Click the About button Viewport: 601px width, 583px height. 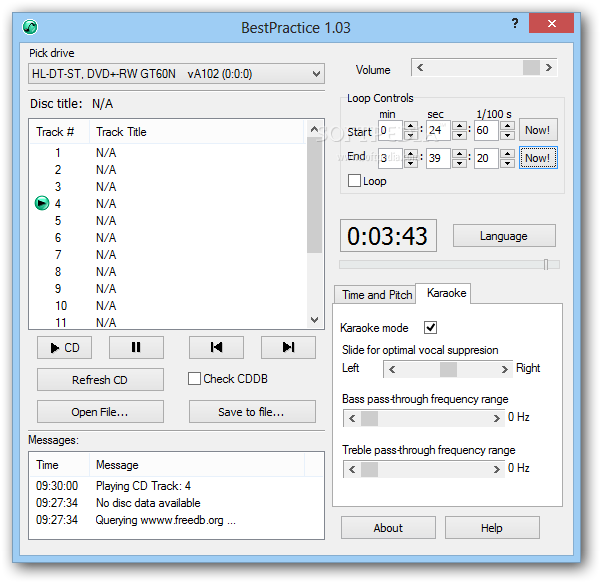[x=388, y=528]
